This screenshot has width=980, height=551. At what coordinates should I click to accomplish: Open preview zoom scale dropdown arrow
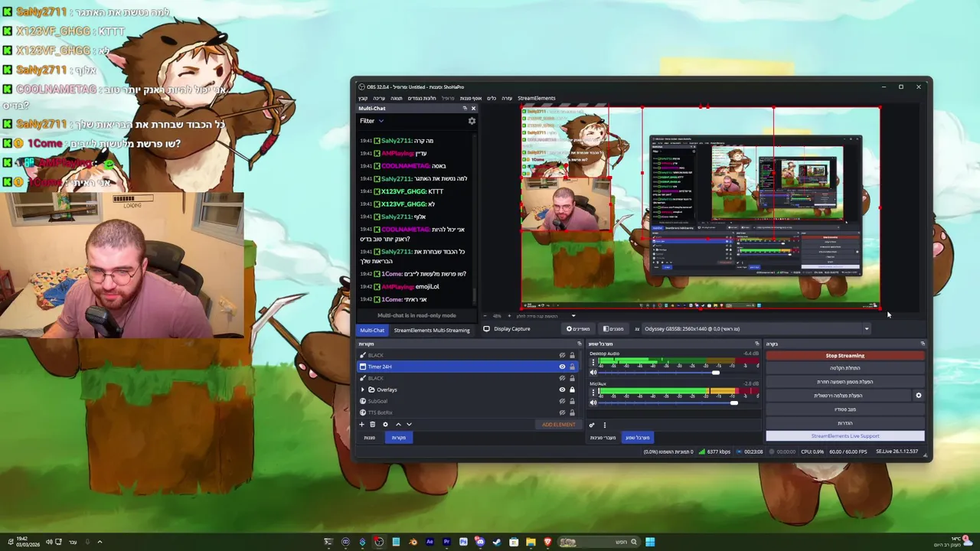click(573, 316)
